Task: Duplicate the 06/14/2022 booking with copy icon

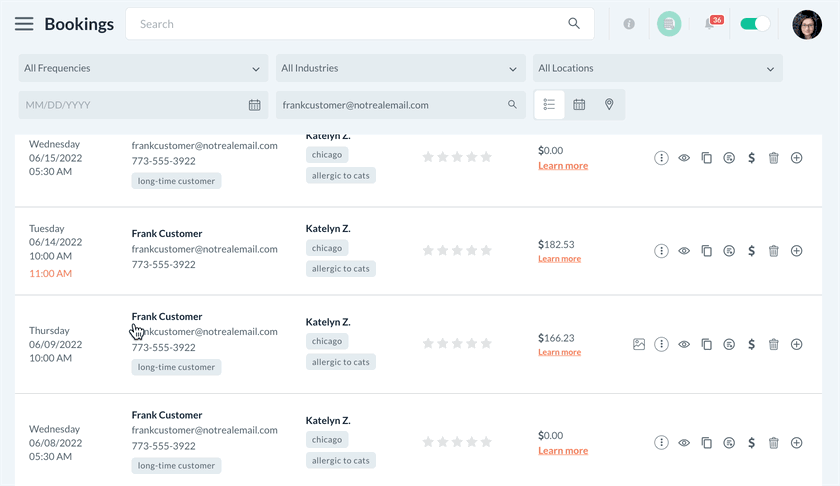Action: [x=706, y=251]
